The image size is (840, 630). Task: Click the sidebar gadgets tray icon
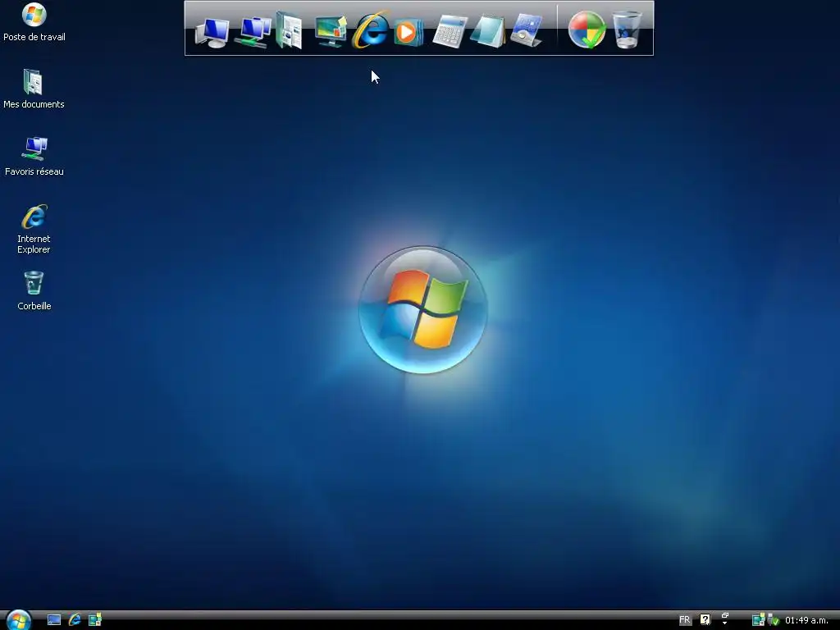coord(758,620)
